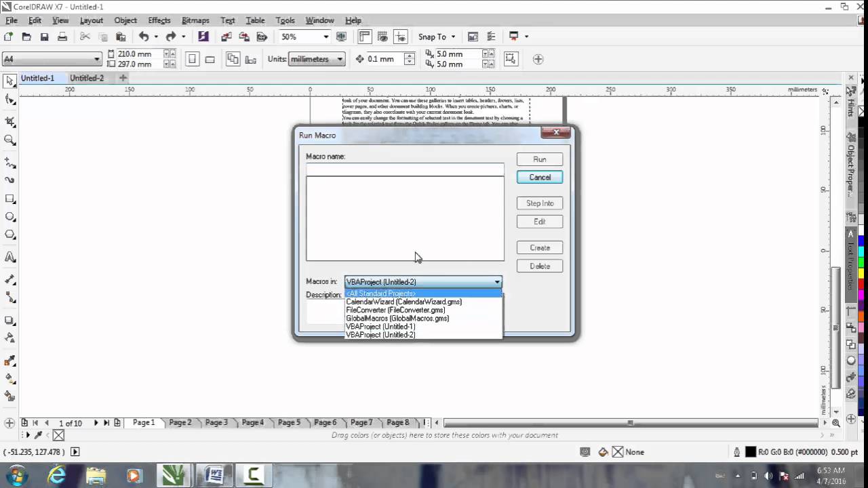Toggle the Current Page layout button
868x488 pixels.
[x=250, y=59]
